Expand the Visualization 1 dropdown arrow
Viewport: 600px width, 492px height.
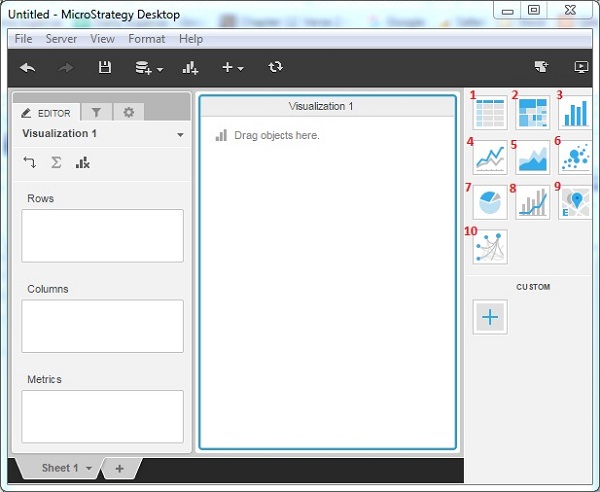(180, 134)
